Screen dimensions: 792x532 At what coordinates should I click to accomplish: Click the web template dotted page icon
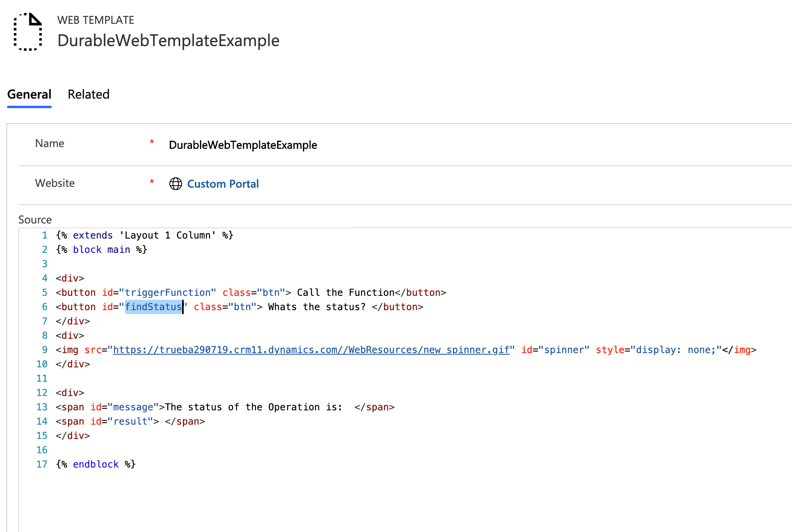coord(28,32)
